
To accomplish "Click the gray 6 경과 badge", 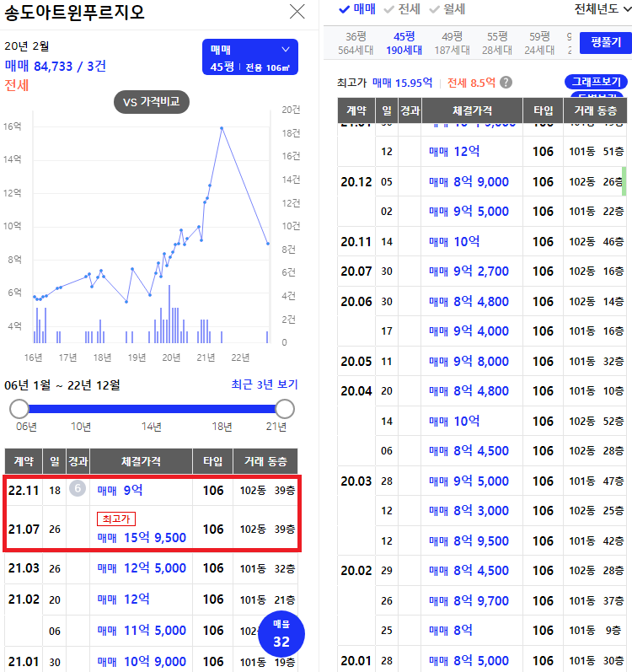I will [x=78, y=488].
